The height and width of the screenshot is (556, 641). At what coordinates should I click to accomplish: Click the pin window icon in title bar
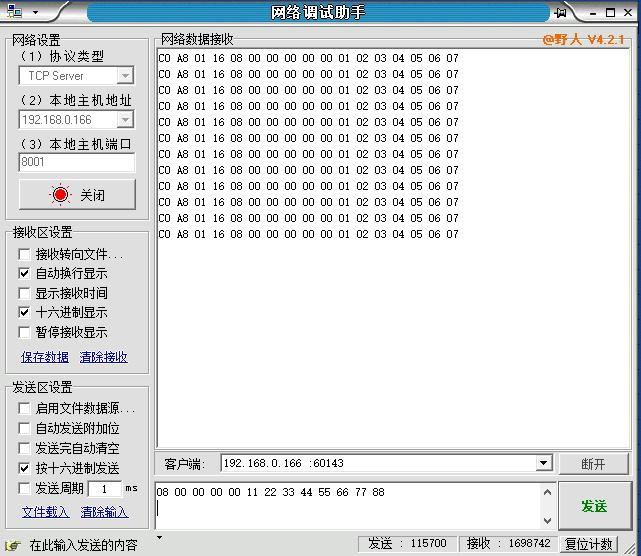[561, 12]
